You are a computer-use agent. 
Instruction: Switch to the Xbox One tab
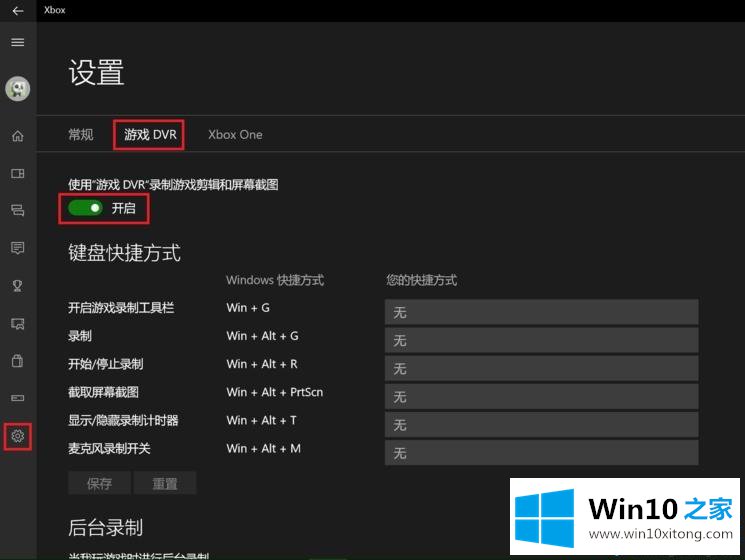click(235, 134)
